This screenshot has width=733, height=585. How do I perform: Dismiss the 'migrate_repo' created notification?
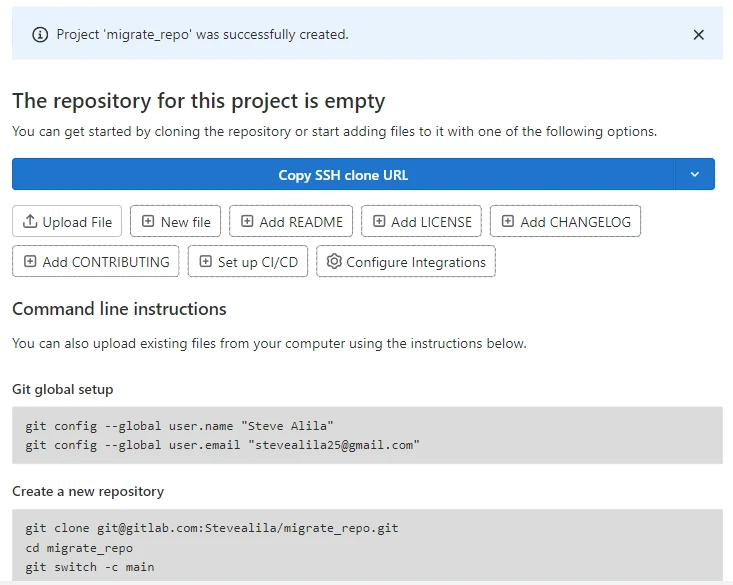pyautogui.click(x=699, y=35)
